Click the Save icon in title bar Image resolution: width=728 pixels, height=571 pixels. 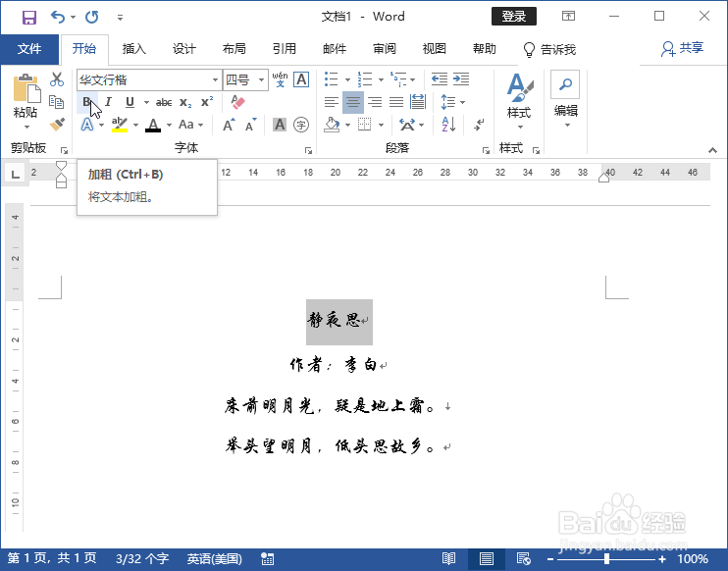click(29, 18)
